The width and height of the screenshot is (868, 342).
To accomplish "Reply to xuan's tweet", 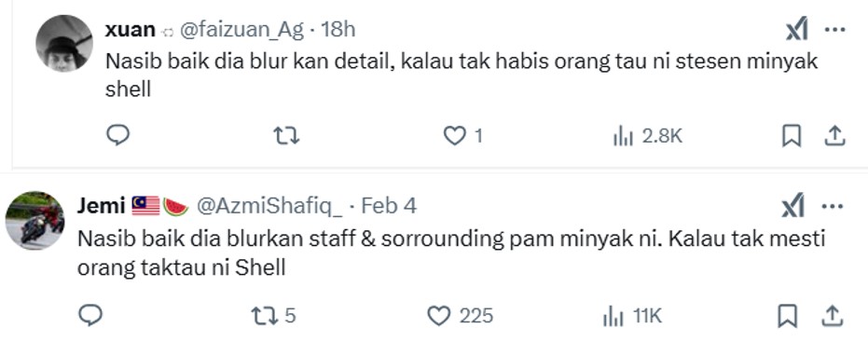I will tap(117, 135).
